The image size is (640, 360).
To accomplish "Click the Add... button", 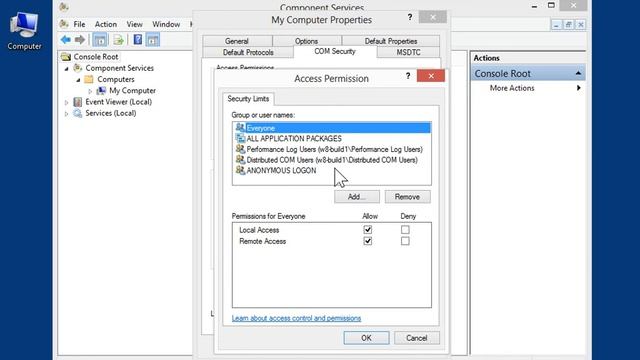I will 357,197.
